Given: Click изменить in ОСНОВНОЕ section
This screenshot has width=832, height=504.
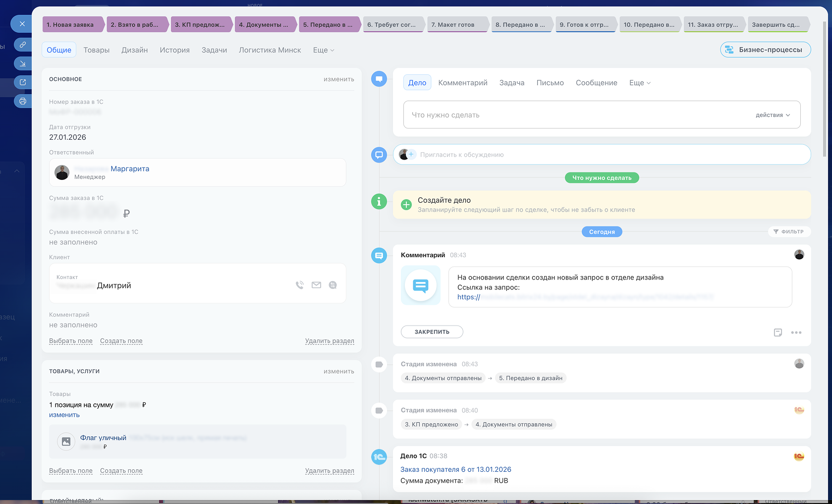Looking at the screenshot, I should click(339, 79).
